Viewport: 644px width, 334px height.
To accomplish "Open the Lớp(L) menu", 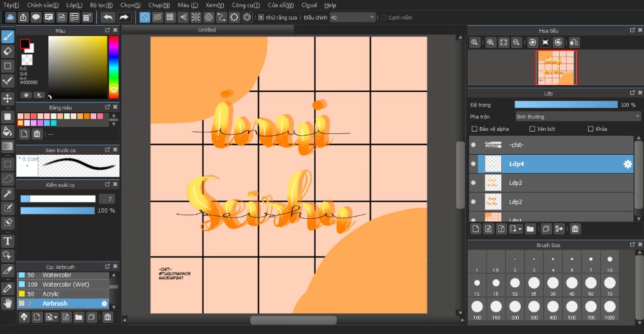I will click(74, 5).
